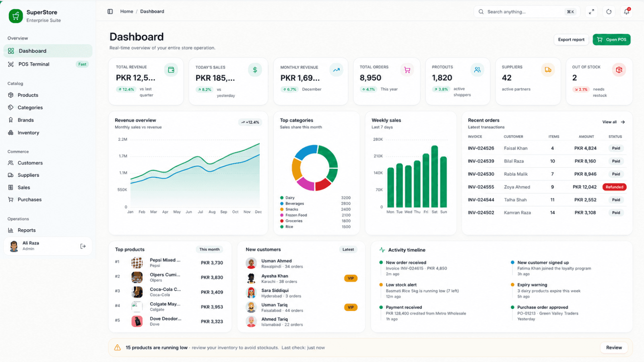Open the This month filter on Top products
The width and height of the screenshot is (644, 362).
209,249
